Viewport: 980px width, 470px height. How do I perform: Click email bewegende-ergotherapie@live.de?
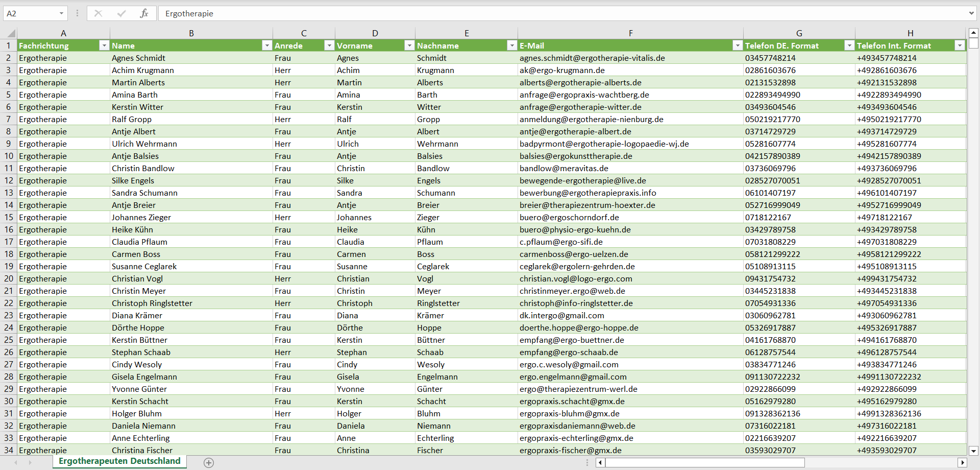tap(631, 180)
